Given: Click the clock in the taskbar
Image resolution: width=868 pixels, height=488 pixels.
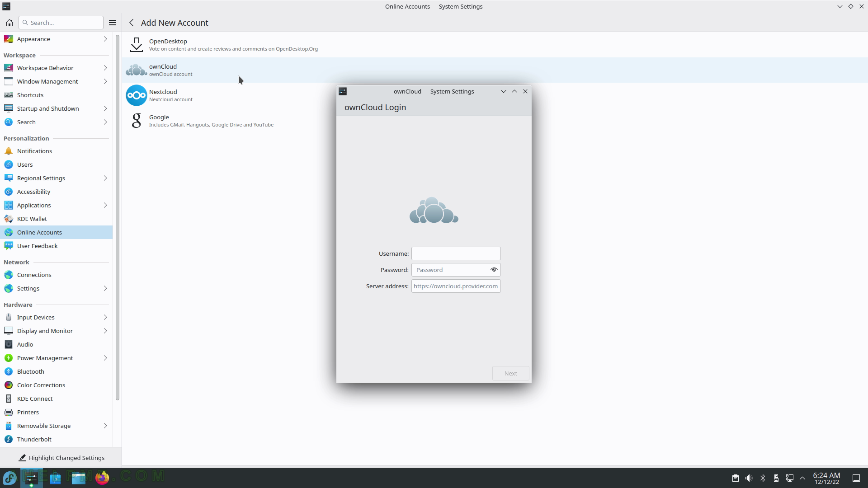Looking at the screenshot, I should click(x=826, y=478).
